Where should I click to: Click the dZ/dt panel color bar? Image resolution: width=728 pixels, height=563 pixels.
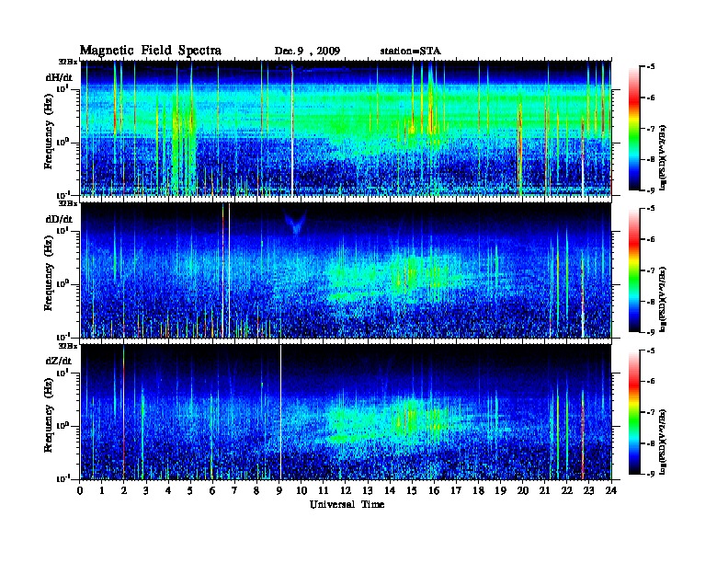point(634,412)
